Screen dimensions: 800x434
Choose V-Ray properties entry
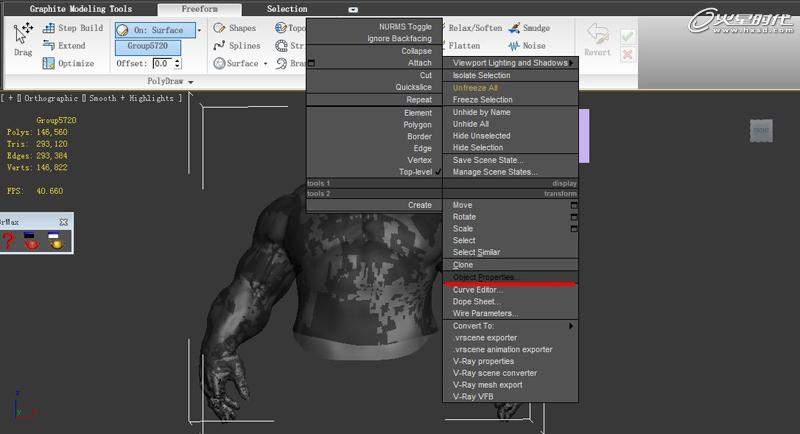point(483,361)
